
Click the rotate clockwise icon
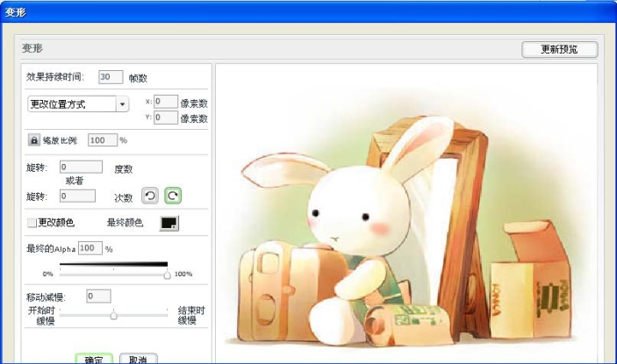point(172,196)
